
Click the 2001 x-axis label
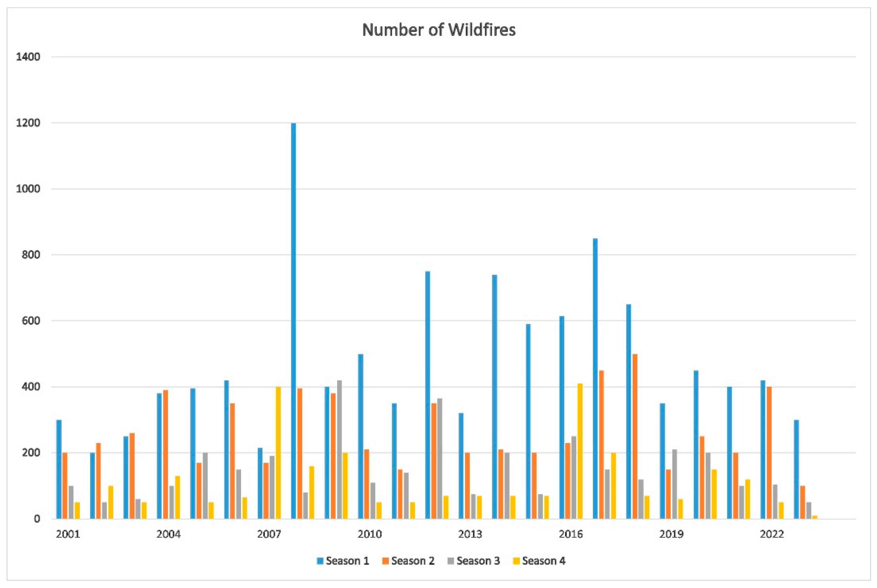pyautogui.click(x=68, y=534)
